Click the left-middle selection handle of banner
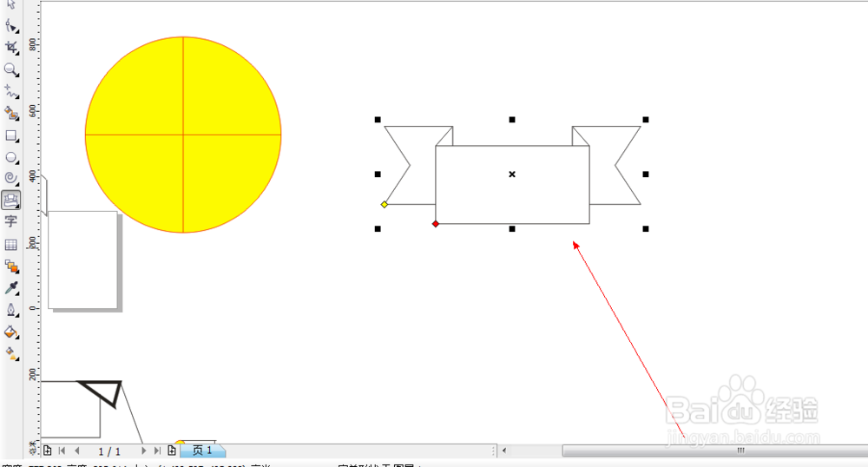 coord(378,174)
